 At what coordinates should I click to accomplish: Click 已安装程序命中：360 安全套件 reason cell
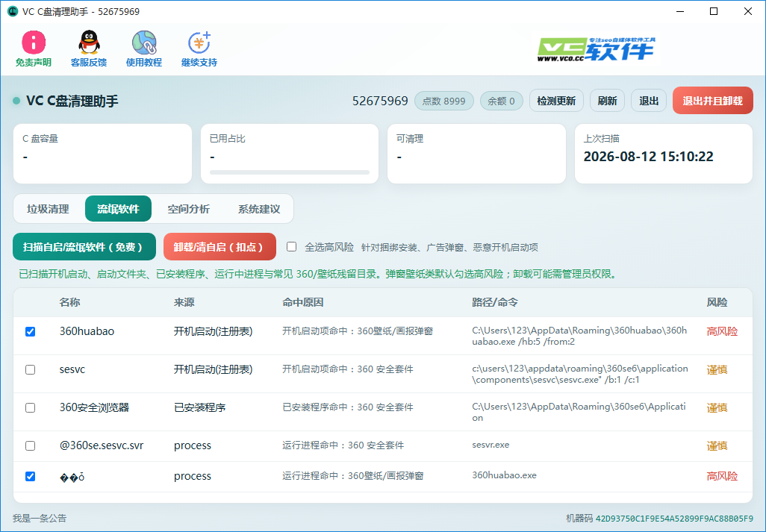[x=348, y=407]
